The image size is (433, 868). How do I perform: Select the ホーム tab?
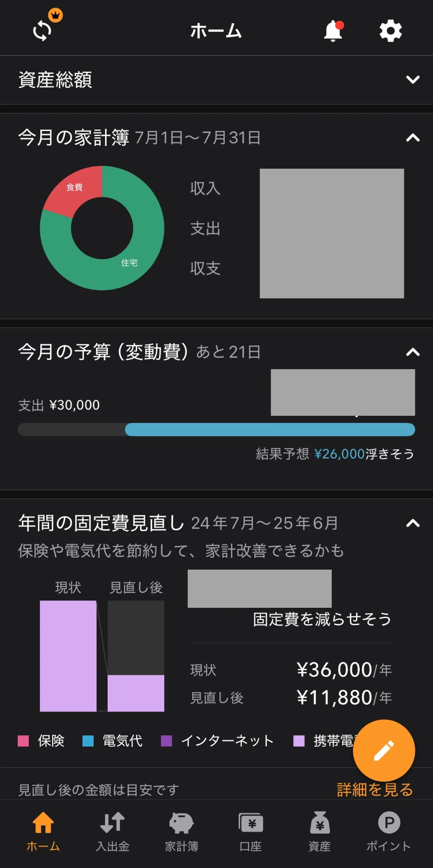pyautogui.click(x=43, y=832)
